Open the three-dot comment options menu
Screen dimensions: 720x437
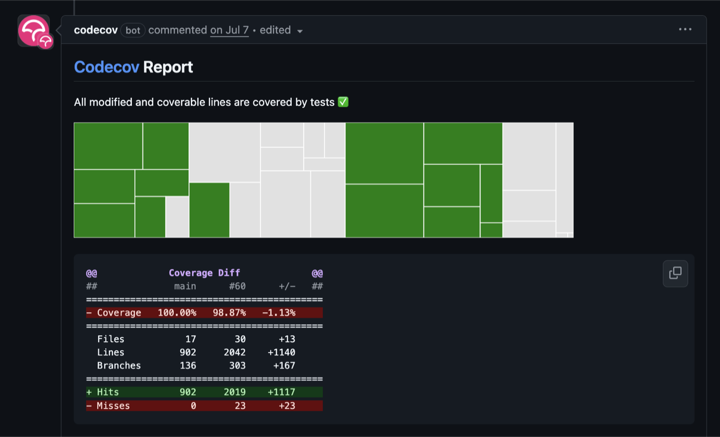coord(685,29)
